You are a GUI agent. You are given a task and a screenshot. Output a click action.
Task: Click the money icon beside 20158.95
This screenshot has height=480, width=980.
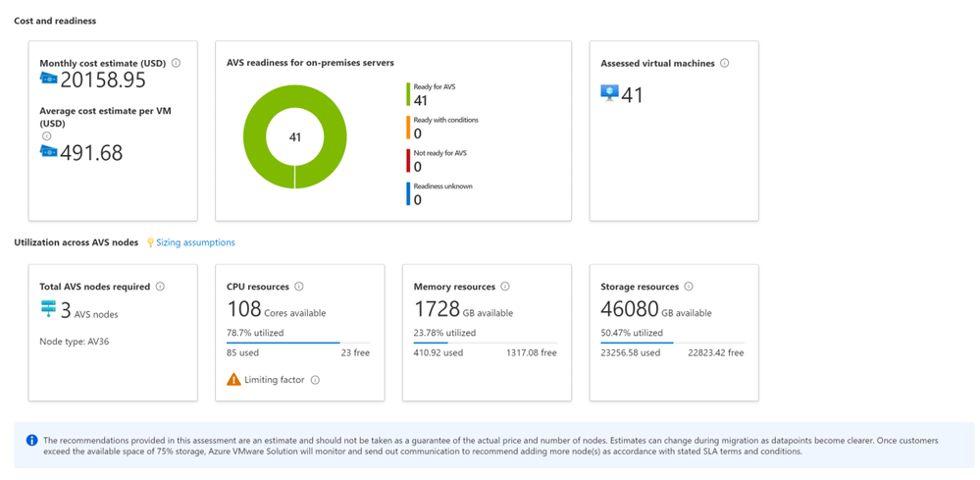point(49,79)
